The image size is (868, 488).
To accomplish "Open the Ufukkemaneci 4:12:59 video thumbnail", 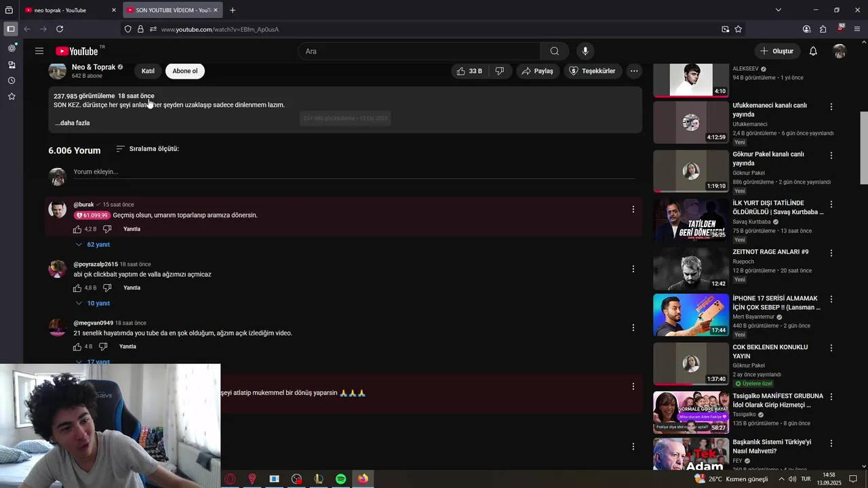I will [x=691, y=123].
